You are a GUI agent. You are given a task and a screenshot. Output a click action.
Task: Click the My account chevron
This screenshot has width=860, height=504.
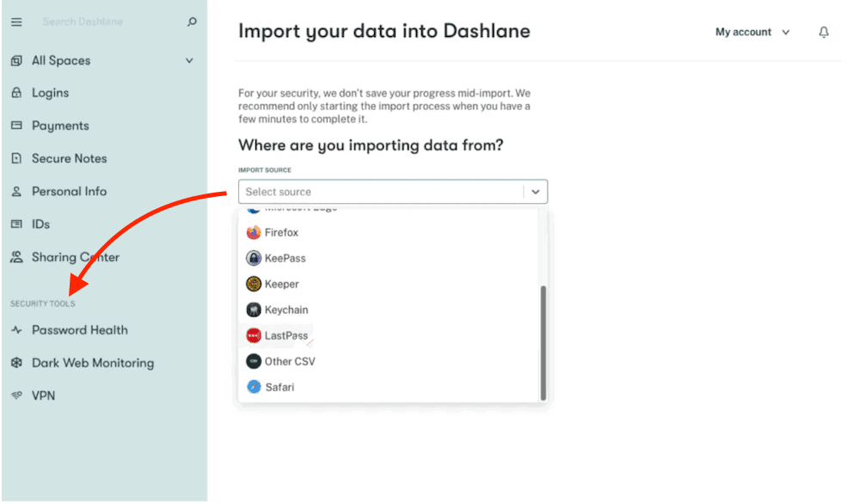785,33
